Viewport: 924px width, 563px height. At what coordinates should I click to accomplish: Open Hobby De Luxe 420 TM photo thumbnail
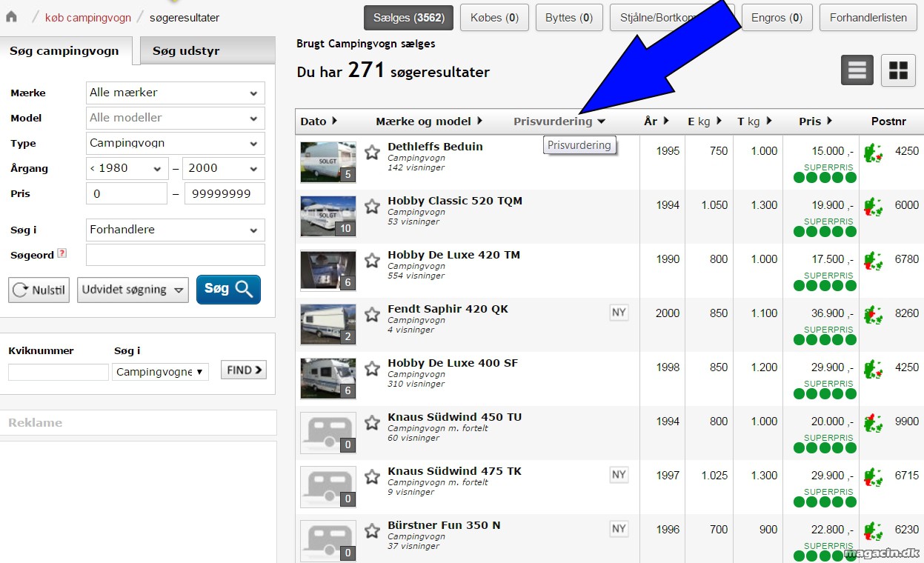point(328,270)
